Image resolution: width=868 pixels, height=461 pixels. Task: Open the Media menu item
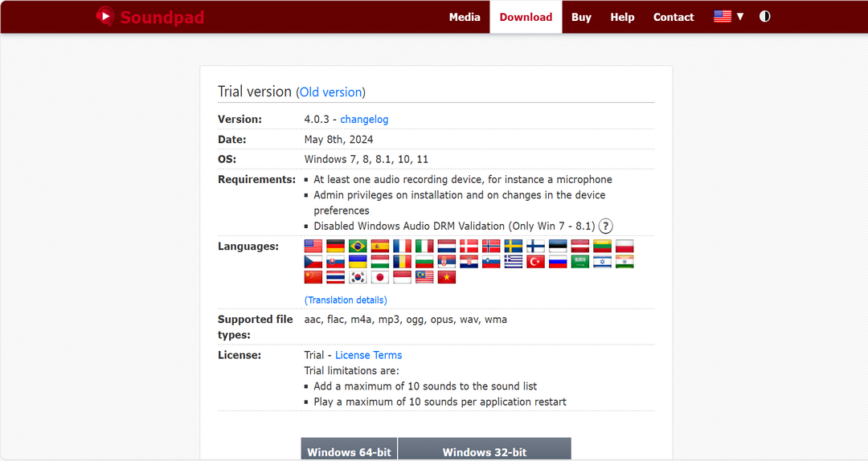pyautogui.click(x=465, y=17)
